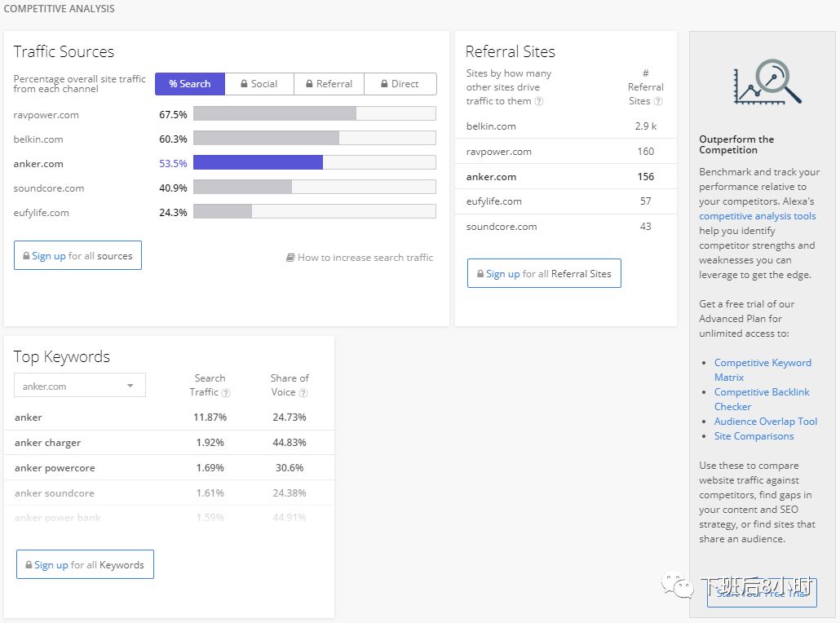Click Sign up for all sources

click(x=77, y=255)
